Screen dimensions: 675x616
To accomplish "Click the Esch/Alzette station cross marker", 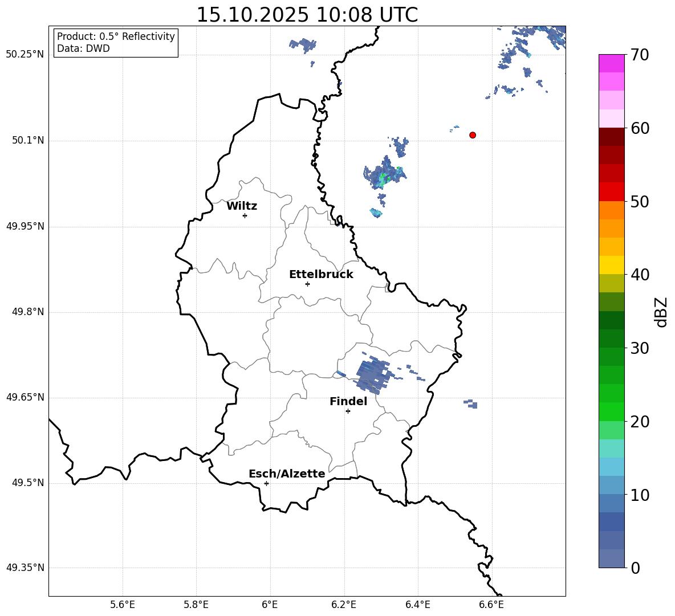I will [266, 483].
